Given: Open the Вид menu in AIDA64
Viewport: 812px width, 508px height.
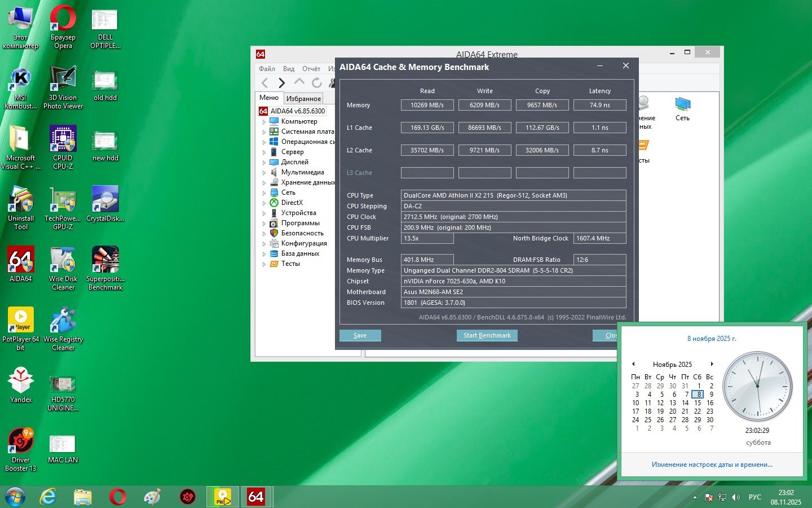Looking at the screenshot, I should (x=289, y=69).
